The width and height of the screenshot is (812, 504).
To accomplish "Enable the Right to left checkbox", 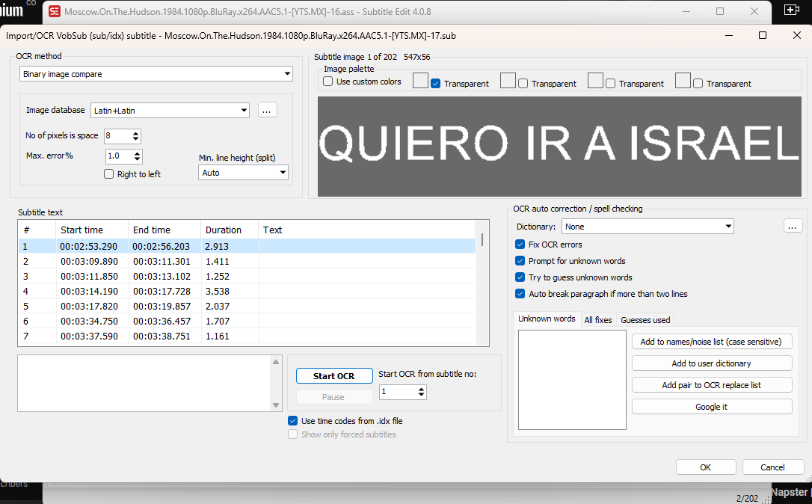I will pos(108,174).
